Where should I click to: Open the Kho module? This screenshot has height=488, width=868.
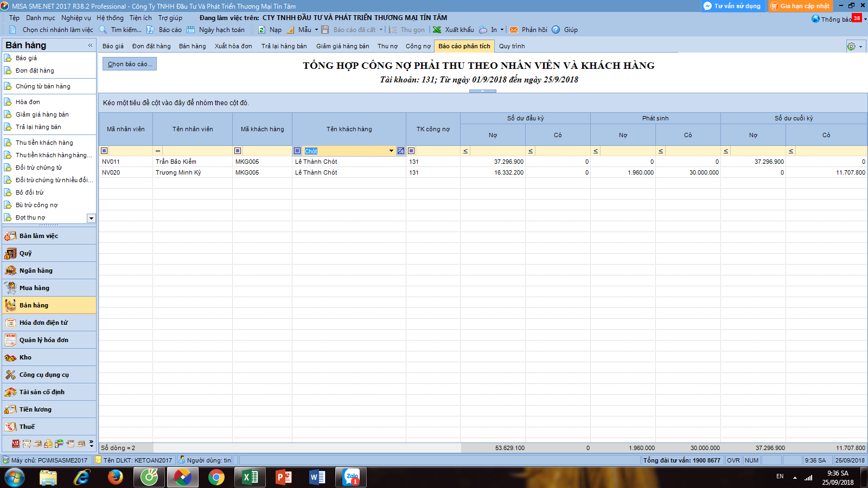click(49, 357)
